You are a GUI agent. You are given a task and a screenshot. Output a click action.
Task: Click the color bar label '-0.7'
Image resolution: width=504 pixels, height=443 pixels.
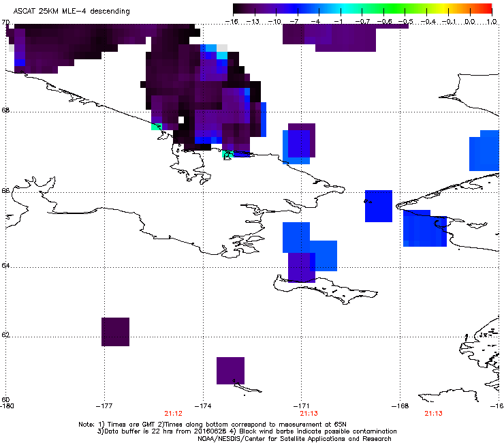coord(362,22)
